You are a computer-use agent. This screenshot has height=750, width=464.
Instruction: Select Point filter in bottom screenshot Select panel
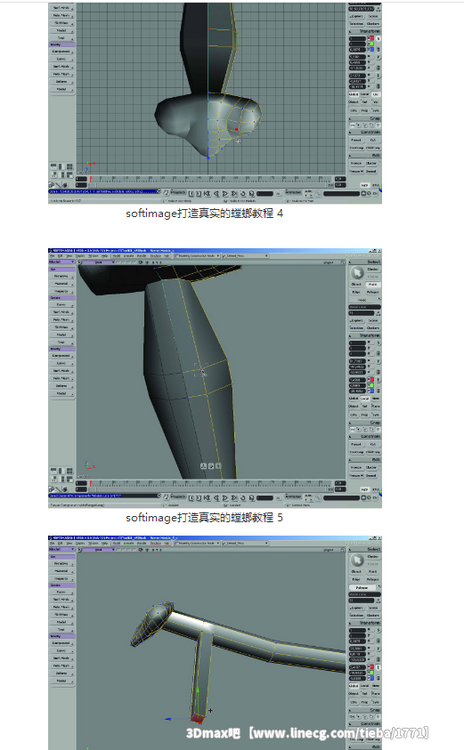coord(373,572)
